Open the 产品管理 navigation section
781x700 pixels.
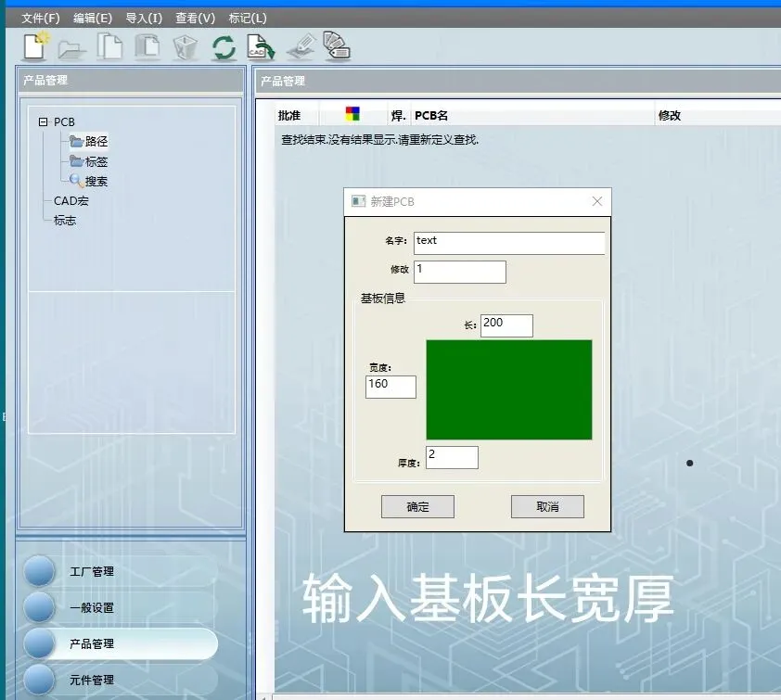pyautogui.click(x=121, y=643)
